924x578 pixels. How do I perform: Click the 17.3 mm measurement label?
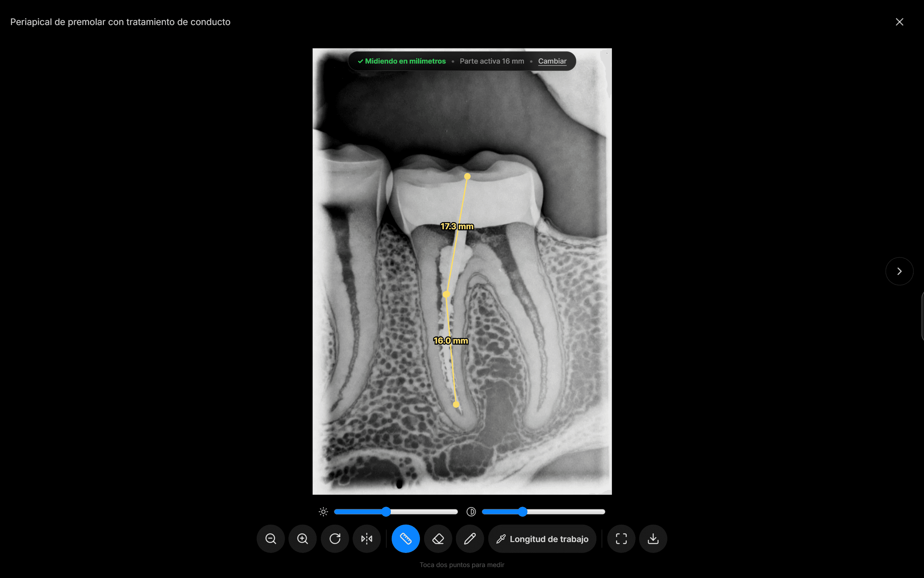457,226
